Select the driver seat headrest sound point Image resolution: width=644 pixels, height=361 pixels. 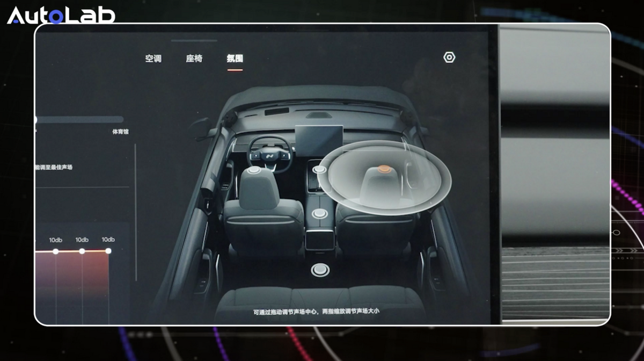coord(253,170)
